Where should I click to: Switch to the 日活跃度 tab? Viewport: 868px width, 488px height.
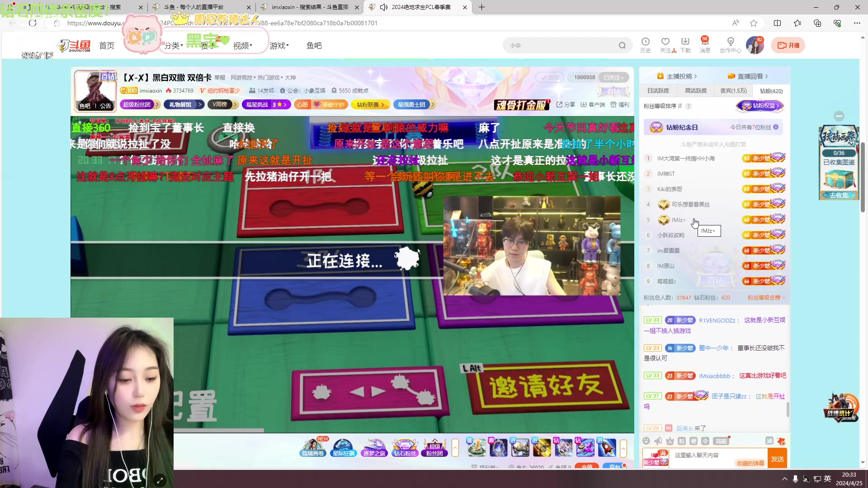(x=658, y=91)
